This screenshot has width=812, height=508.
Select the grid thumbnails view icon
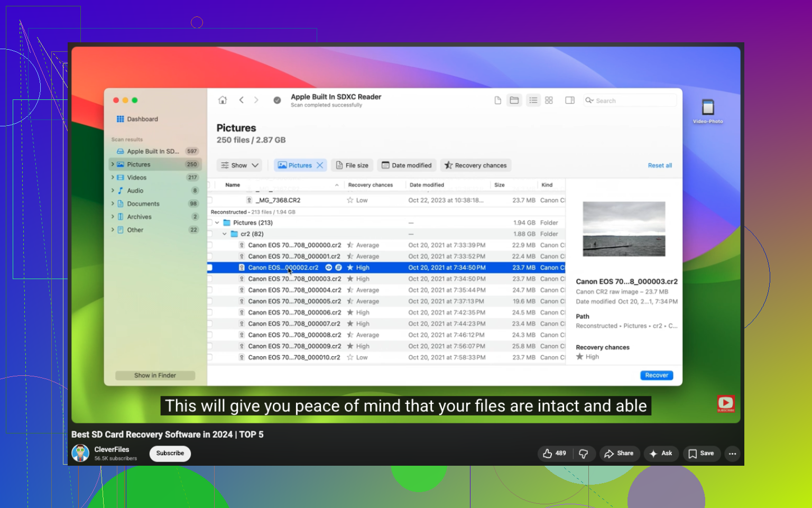[x=549, y=100]
